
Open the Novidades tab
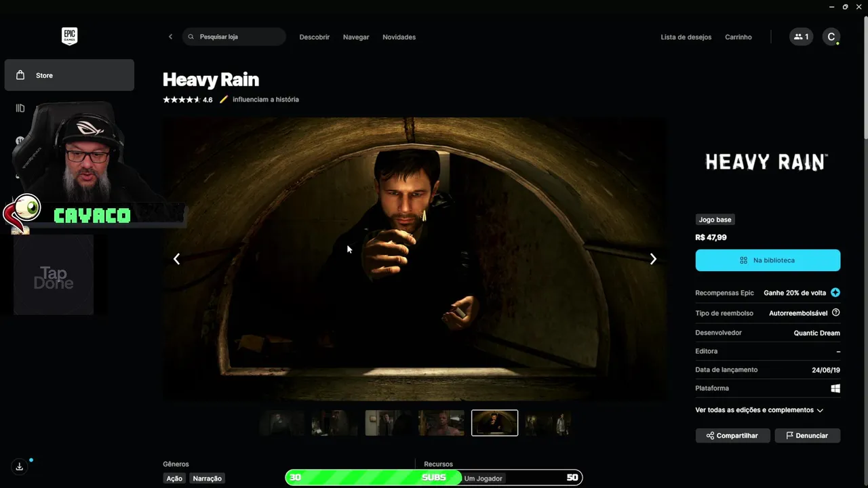(x=399, y=37)
